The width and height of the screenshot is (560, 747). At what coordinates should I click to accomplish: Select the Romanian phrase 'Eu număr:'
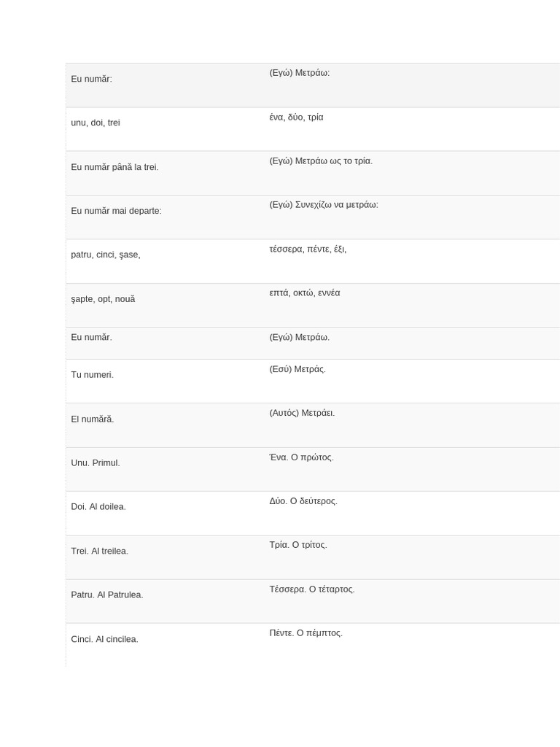(91, 79)
